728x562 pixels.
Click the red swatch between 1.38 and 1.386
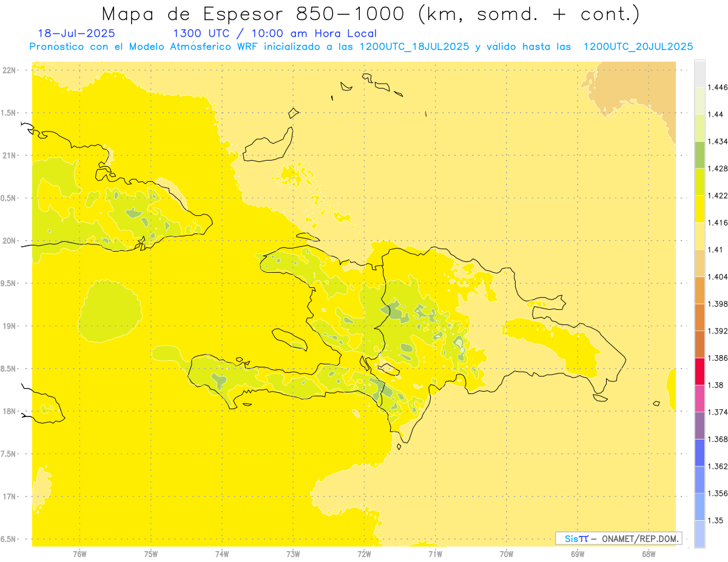coord(699,371)
